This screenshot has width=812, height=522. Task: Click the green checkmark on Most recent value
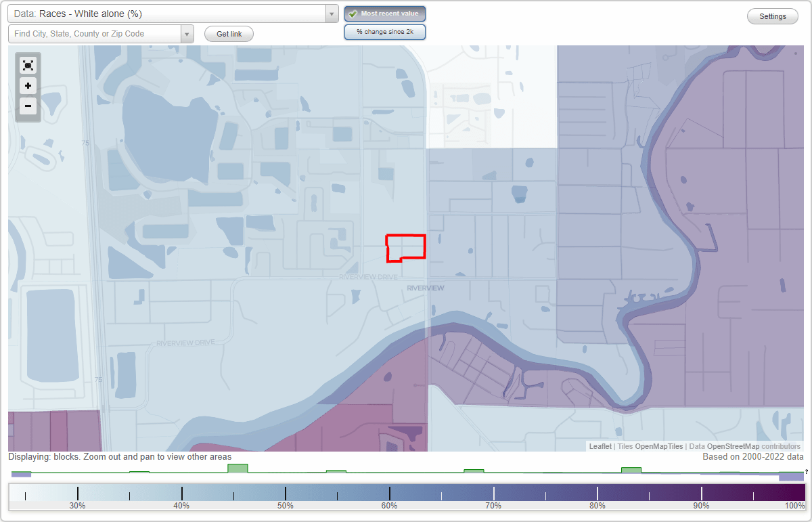click(x=353, y=14)
